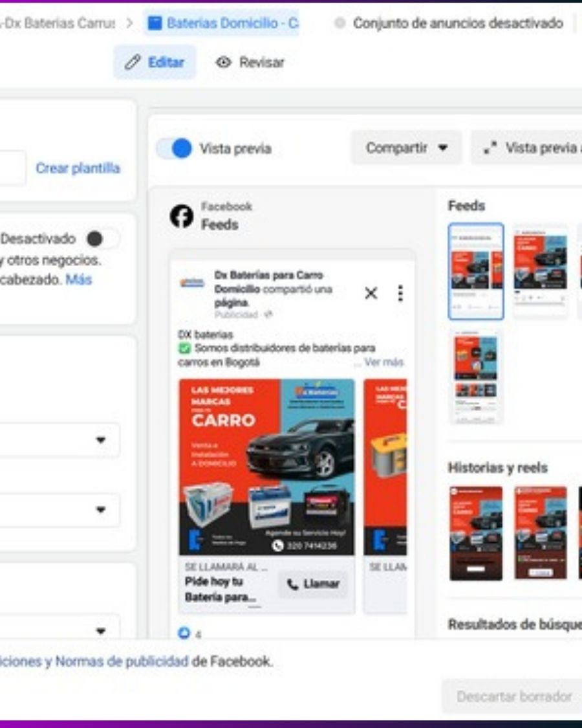Viewport: 582px width, 728px height.
Task: Click the Editar pencil icon
Action: point(133,62)
